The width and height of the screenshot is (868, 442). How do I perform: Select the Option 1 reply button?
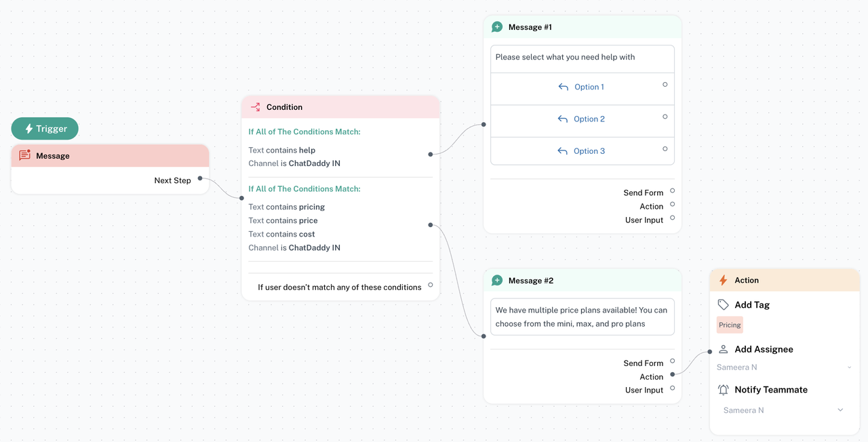coord(581,87)
